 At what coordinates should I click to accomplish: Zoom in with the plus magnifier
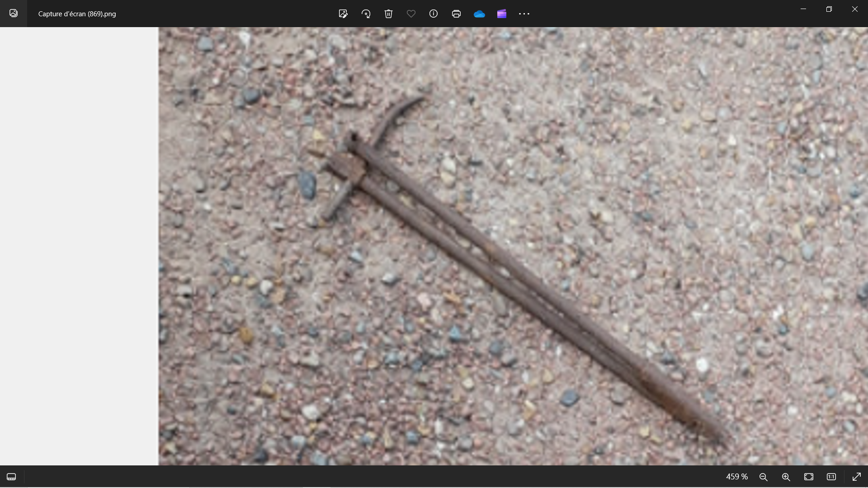786,477
